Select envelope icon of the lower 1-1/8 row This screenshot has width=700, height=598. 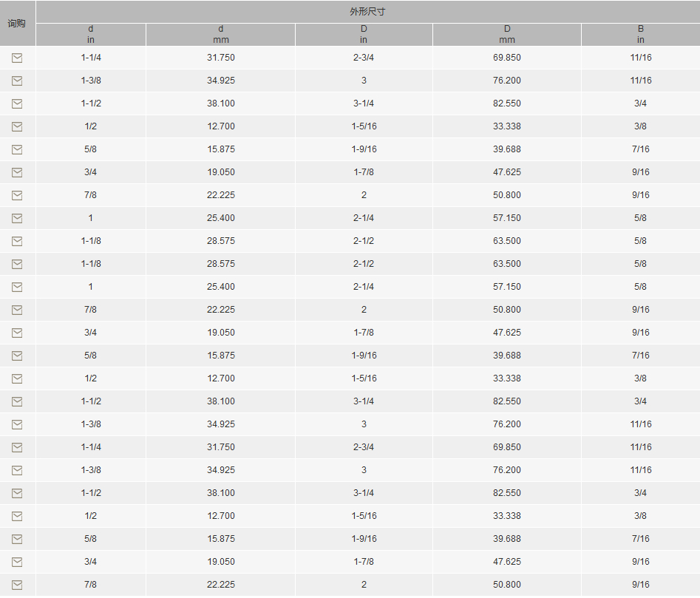17,264
